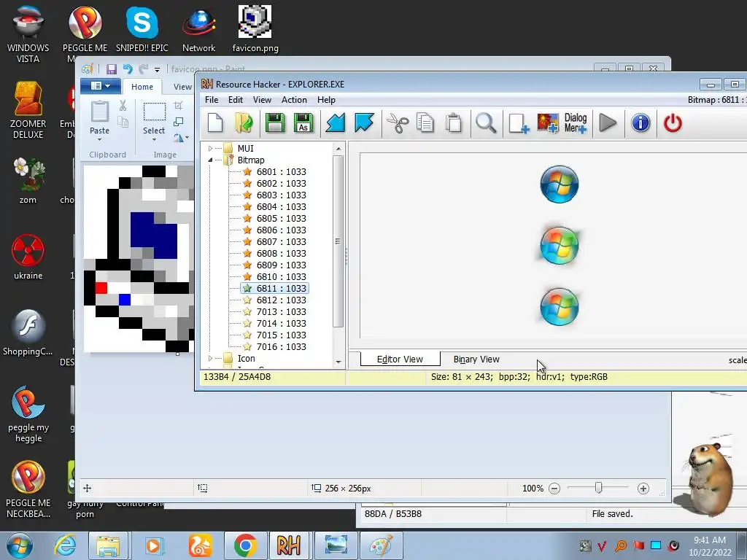Open the favicon.png desktop icon

click(x=255, y=29)
